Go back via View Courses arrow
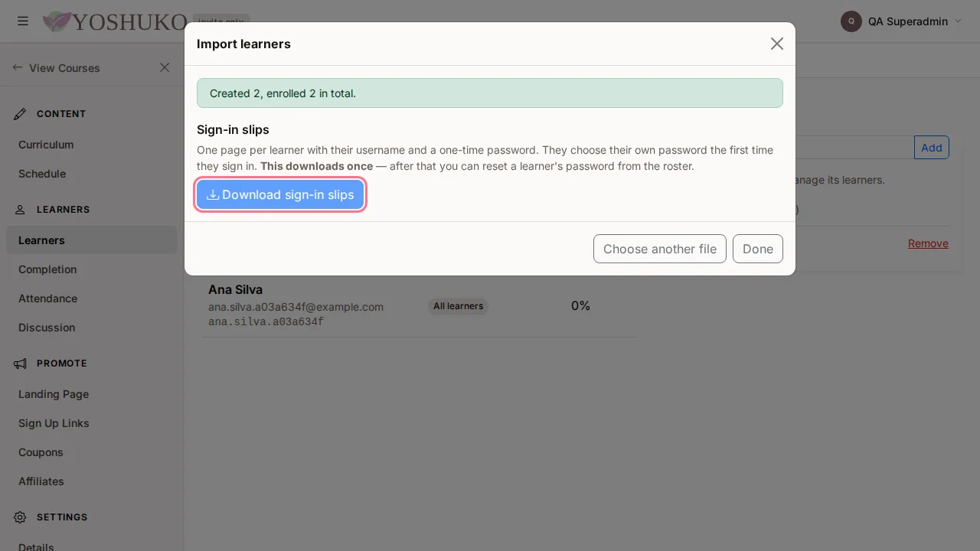The width and height of the screenshot is (980, 551). (x=18, y=67)
